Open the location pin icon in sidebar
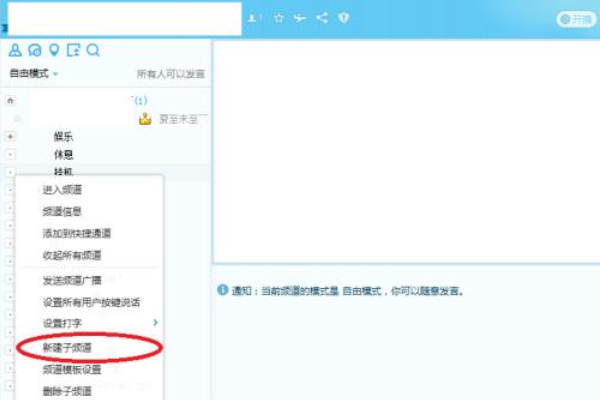 tap(54, 50)
